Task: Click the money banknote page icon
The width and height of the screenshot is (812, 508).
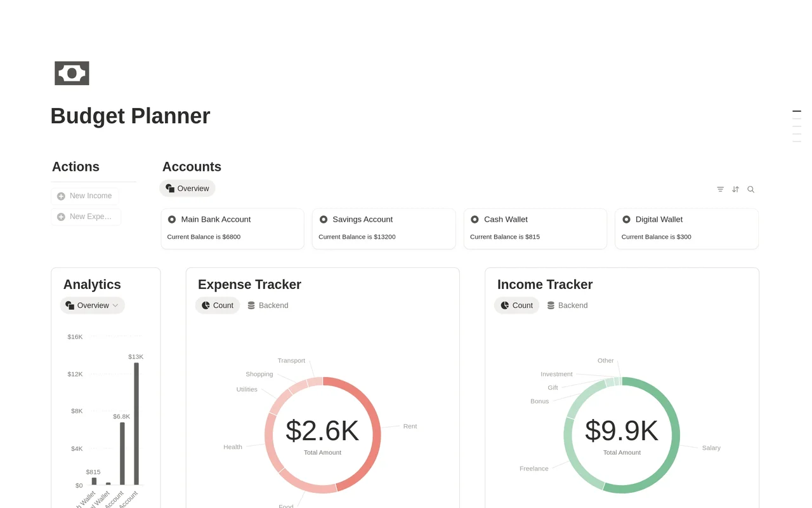Action: [x=72, y=74]
